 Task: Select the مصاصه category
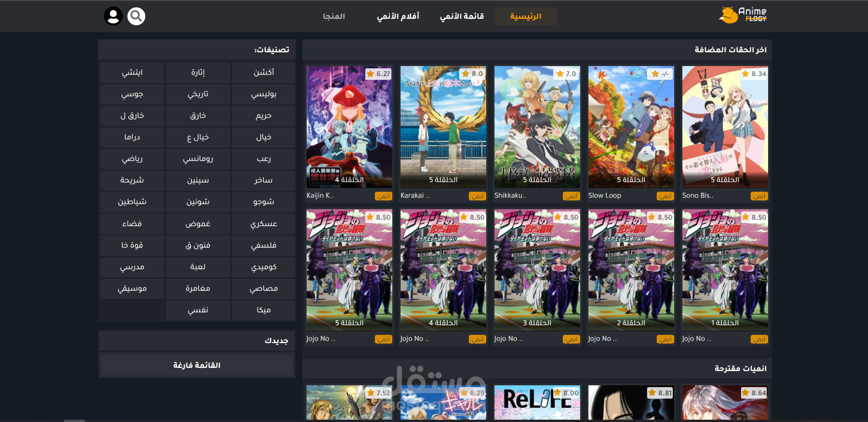[x=264, y=289]
